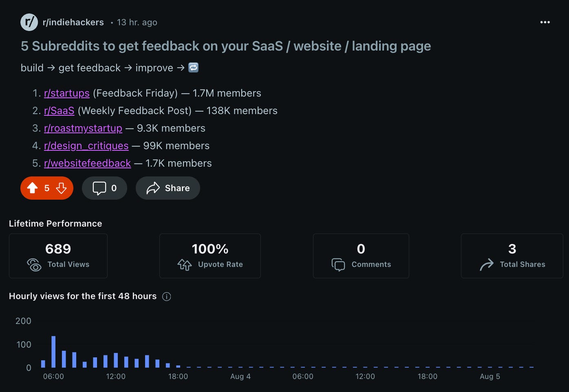Select the 12:00 label before Aug 4
The height and width of the screenshot is (392, 569).
(x=116, y=377)
